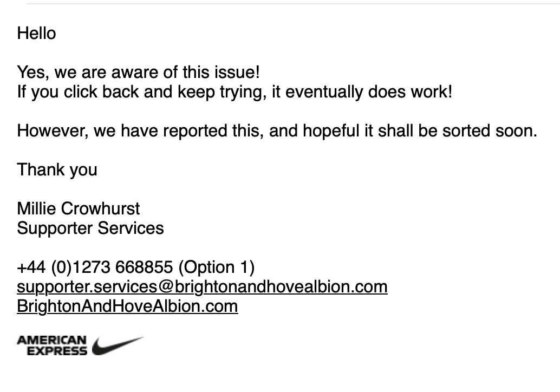Click 'brightonandhovealbion.com' part of the email address
The width and height of the screenshot is (560, 392).
[281, 287]
